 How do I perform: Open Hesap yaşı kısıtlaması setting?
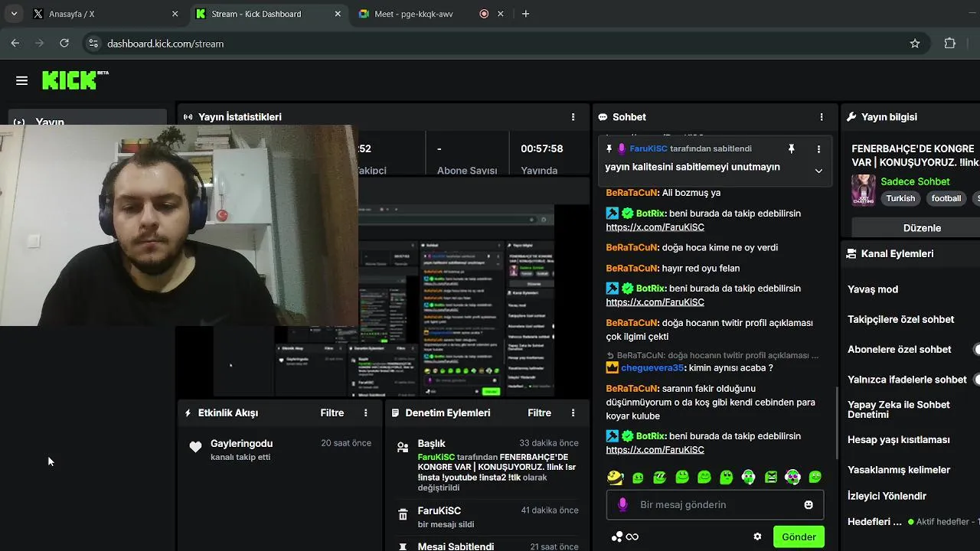point(899,440)
